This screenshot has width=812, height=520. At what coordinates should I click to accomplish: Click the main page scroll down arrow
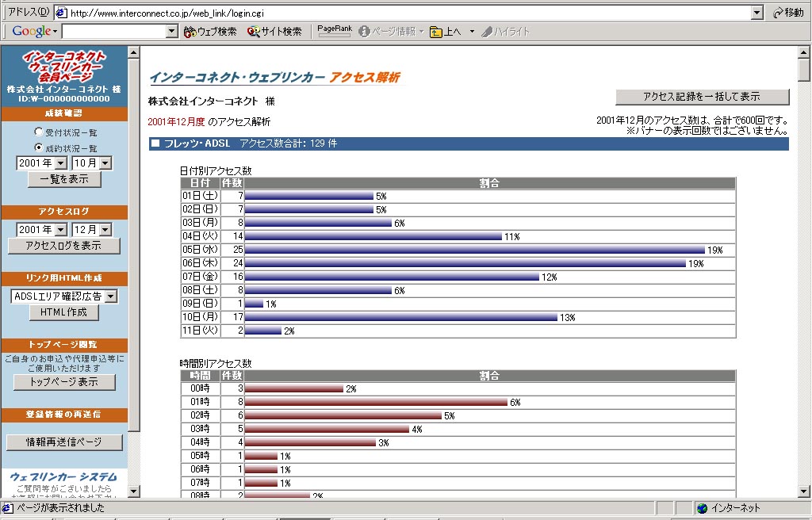tap(803, 491)
